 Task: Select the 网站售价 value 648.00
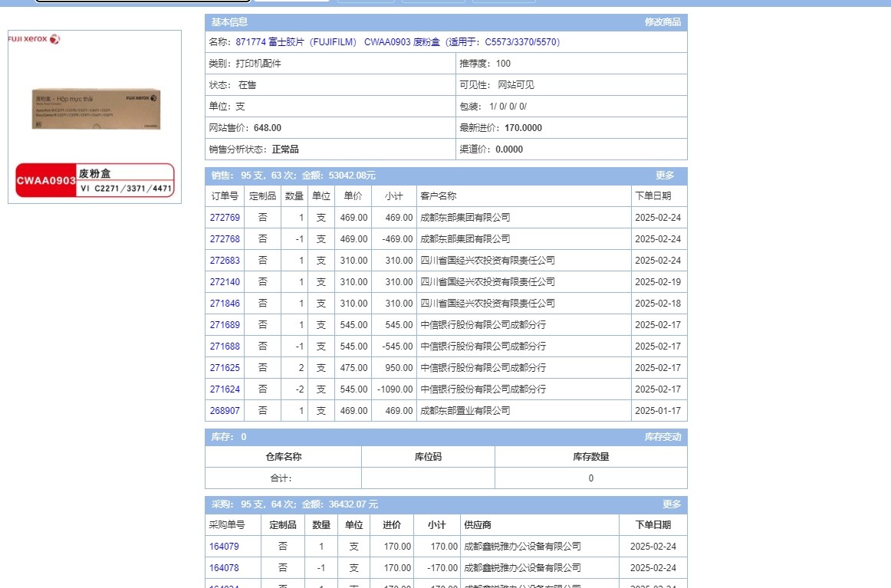pos(268,128)
